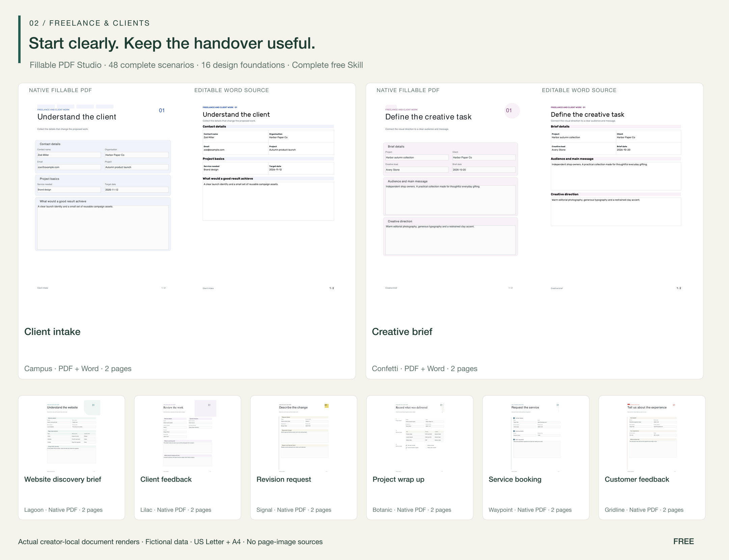Click the 01 page badge on Creative brief PDF
Viewport: 729px width, 560px height.
pyautogui.click(x=512, y=111)
